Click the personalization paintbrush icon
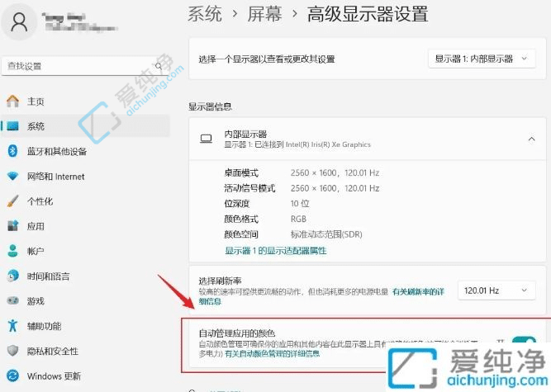The width and height of the screenshot is (551, 392). click(x=12, y=201)
